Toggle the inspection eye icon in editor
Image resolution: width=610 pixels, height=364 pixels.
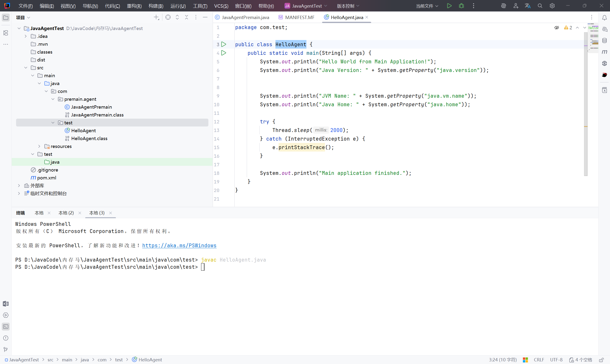[x=557, y=28]
